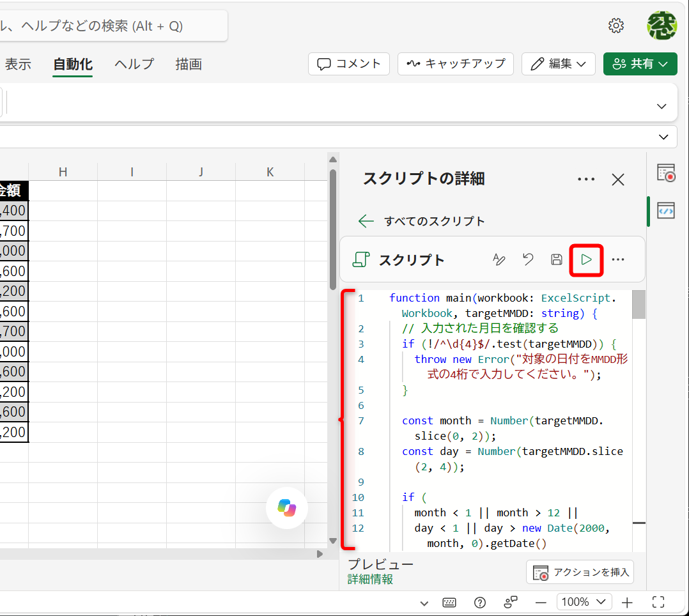This screenshot has width=689, height=616.
Task: Click アクションを挿入 button
Action: click(580, 572)
